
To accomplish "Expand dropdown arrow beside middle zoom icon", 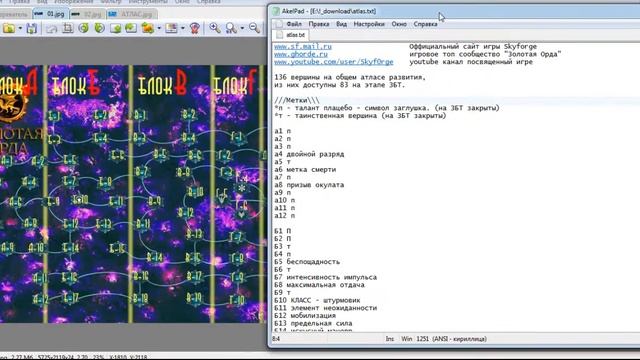I will click(242, 28).
